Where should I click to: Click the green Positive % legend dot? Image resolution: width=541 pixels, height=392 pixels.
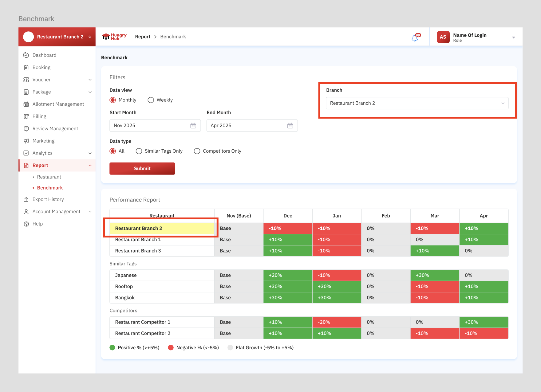[x=112, y=347]
